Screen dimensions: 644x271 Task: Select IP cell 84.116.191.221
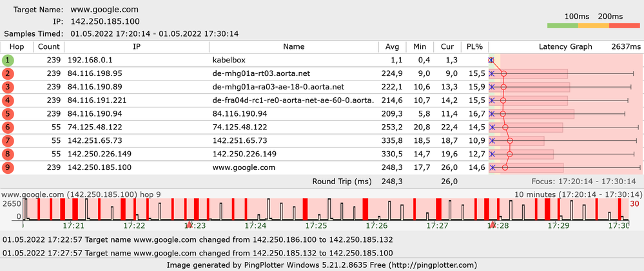coord(97,100)
